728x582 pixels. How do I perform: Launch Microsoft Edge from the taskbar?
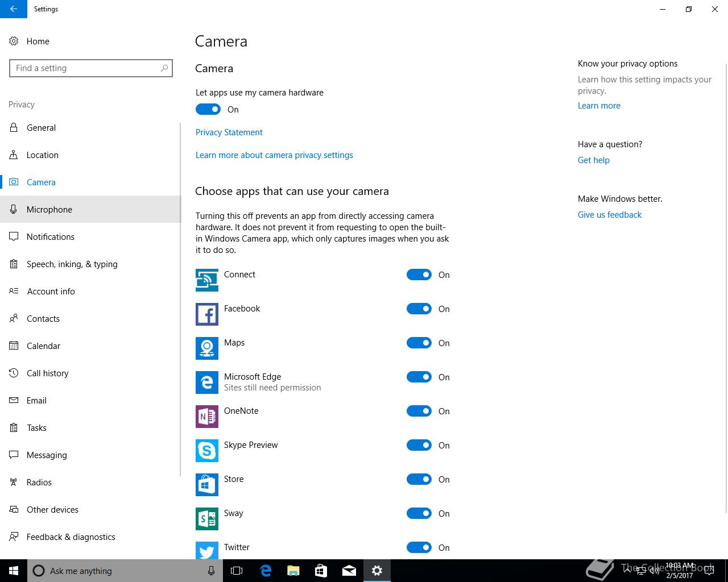265,571
